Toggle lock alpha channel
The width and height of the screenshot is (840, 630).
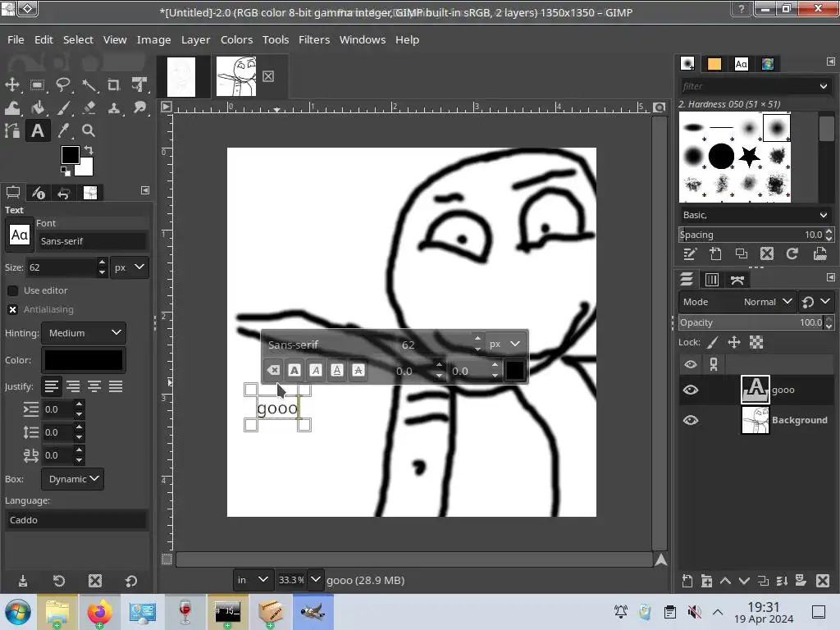[x=756, y=342]
